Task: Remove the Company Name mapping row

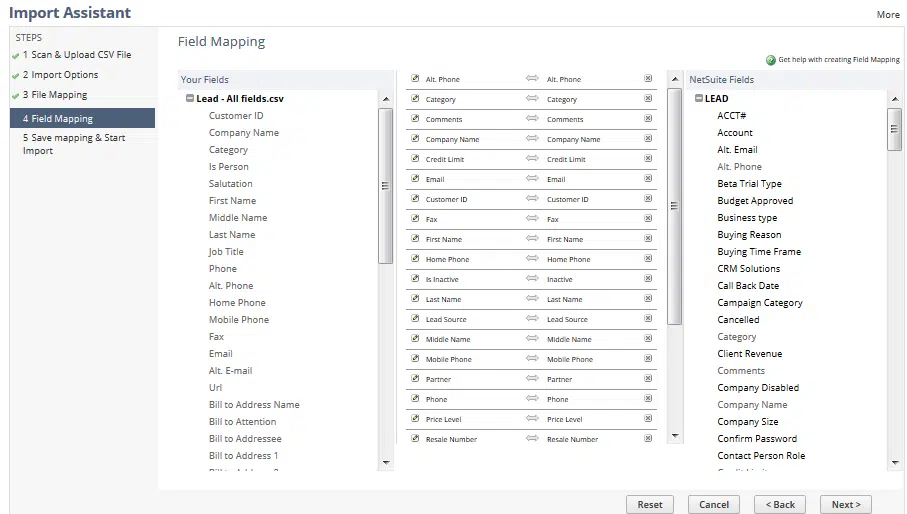Action: pos(648,138)
